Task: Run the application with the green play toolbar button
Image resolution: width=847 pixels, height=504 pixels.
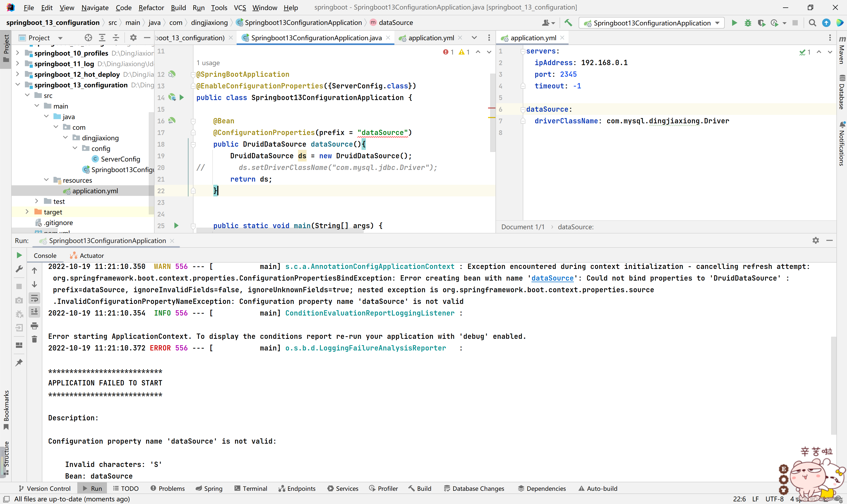Action: click(734, 23)
